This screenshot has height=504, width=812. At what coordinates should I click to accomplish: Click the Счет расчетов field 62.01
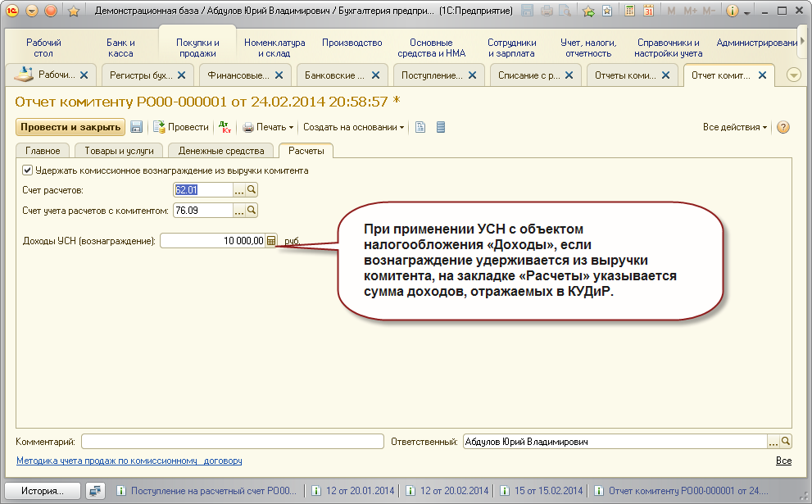[203, 190]
